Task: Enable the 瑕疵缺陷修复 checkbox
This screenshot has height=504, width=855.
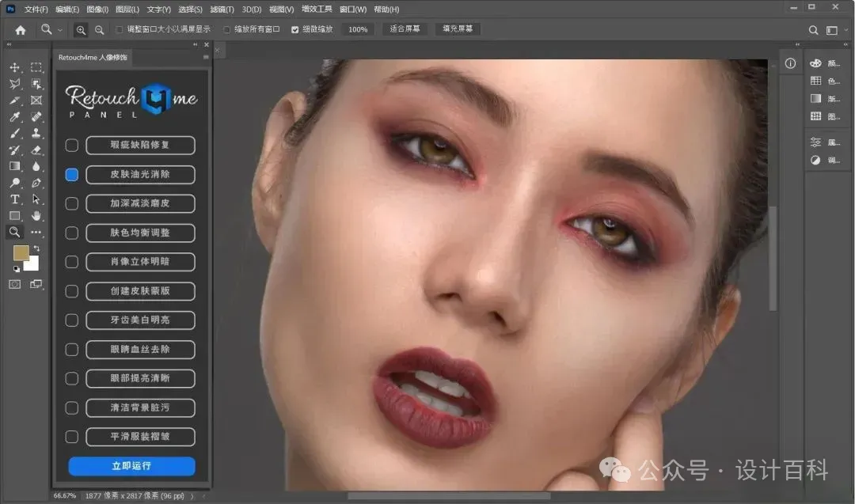Action: pos(71,146)
